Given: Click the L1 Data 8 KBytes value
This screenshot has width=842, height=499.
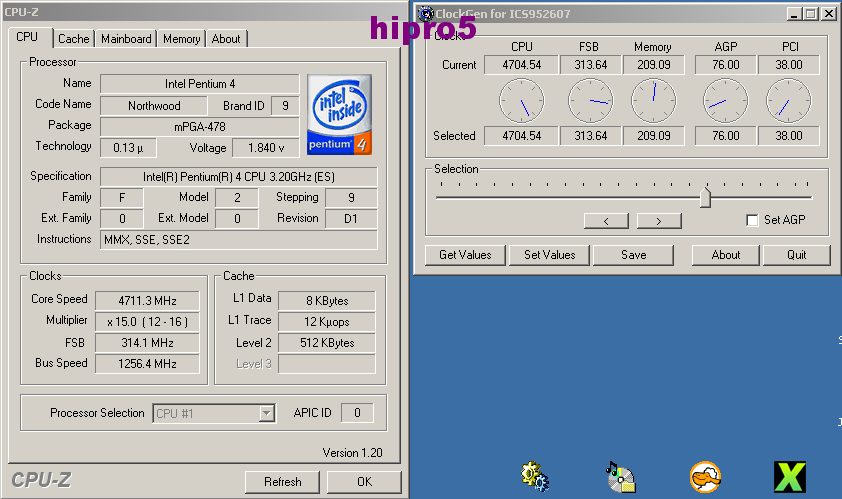Looking at the screenshot, I should [327, 301].
